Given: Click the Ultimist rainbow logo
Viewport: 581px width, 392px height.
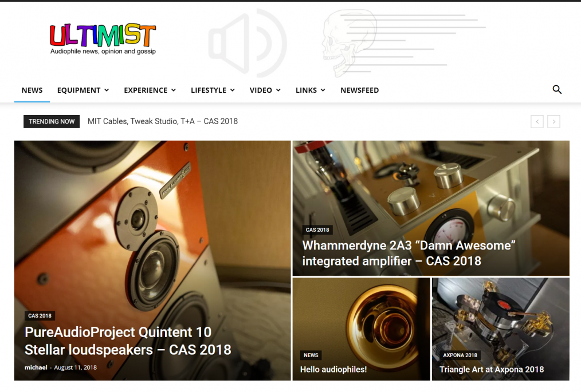Looking at the screenshot, I should [103, 39].
